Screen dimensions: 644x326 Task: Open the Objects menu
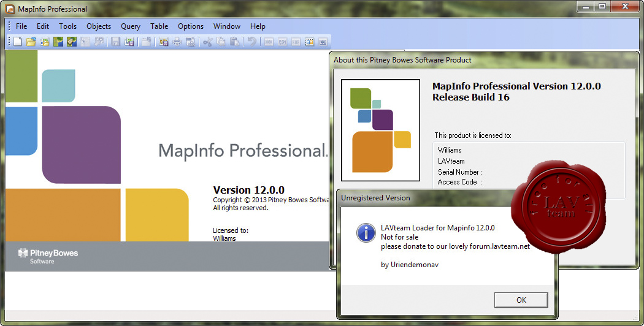pyautogui.click(x=99, y=26)
